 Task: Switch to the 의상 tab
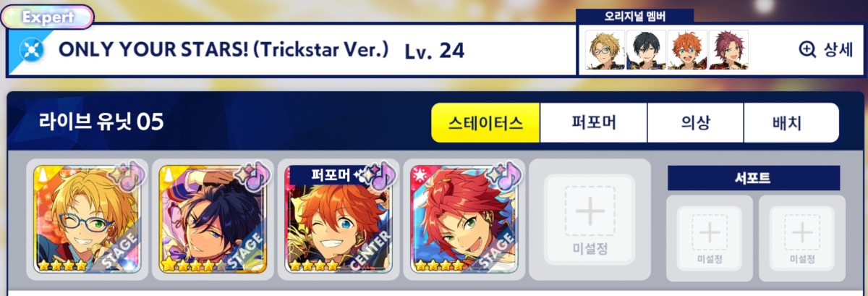tap(695, 122)
